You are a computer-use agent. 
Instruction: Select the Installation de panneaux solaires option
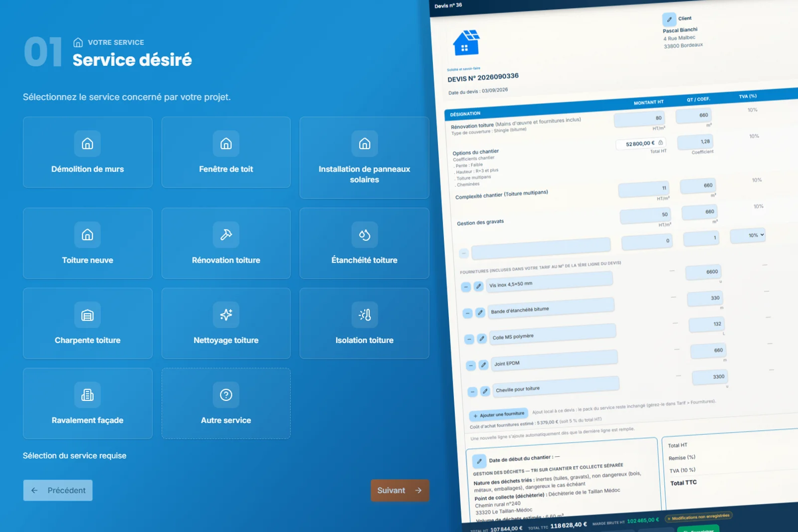pyautogui.click(x=365, y=158)
